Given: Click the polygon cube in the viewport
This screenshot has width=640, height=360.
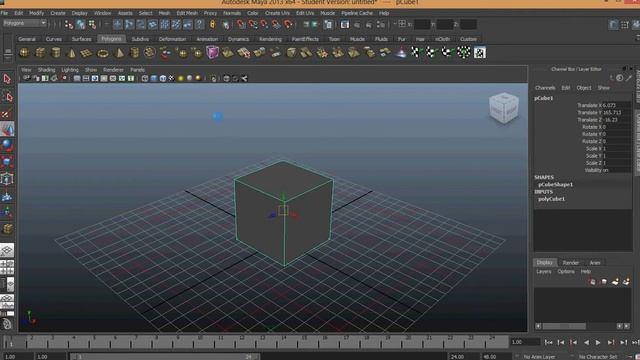Looking at the screenshot, I should pyautogui.click(x=283, y=212).
